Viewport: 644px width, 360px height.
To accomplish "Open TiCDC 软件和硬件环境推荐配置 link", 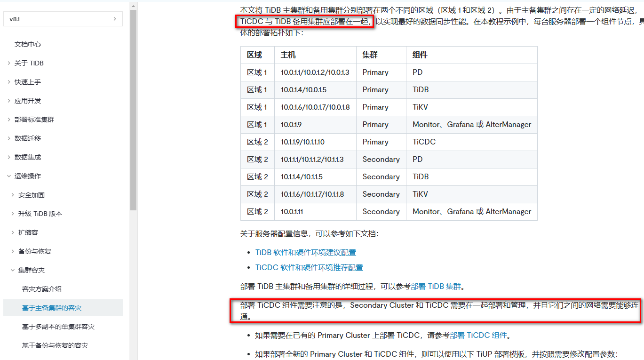I will click(309, 268).
